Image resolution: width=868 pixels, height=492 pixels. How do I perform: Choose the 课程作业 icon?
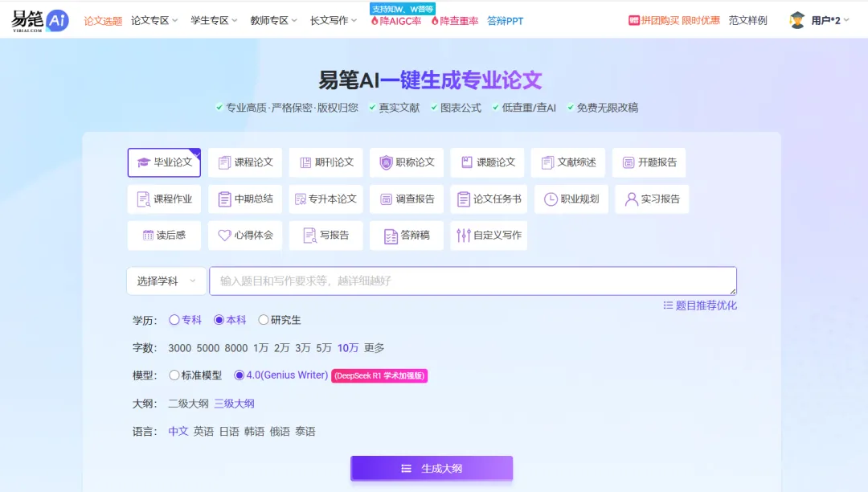tap(143, 199)
